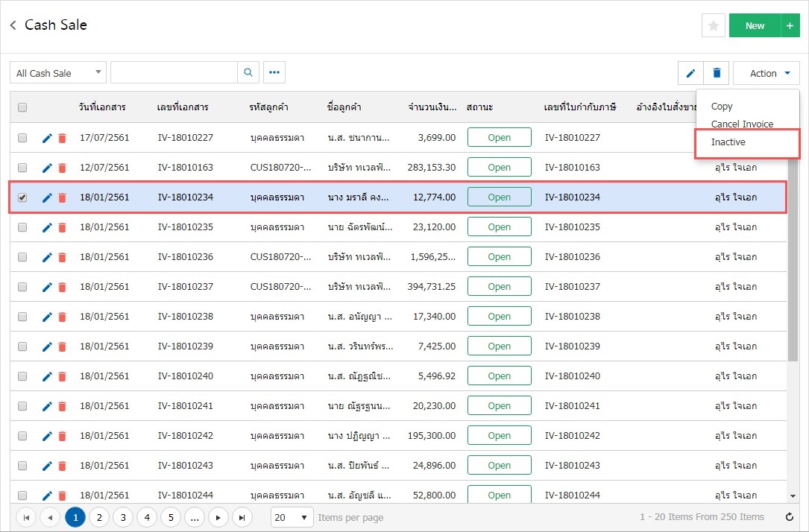Check the row IV-18010236 checkbox
The width and height of the screenshot is (809, 532).
(x=22, y=257)
